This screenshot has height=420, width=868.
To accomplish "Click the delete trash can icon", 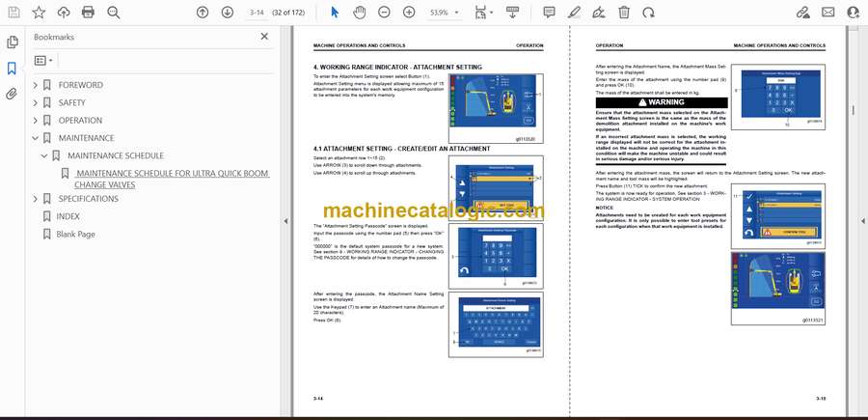I will click(624, 13).
